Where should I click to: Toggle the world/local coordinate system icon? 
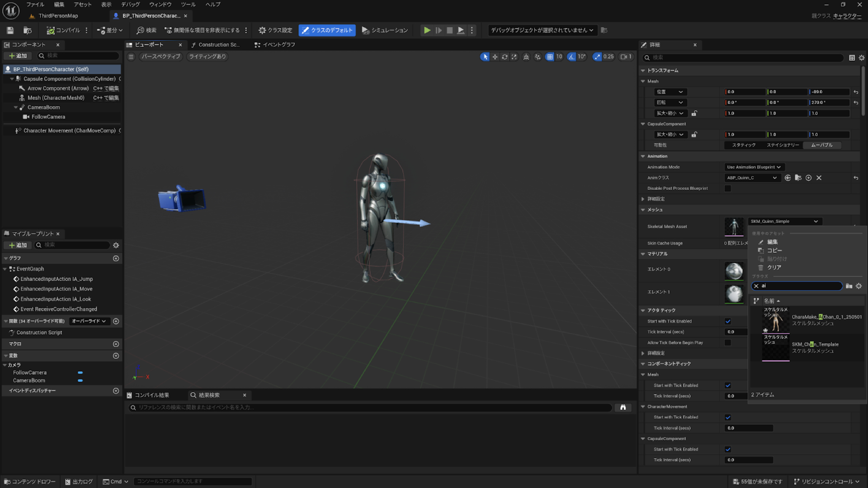(526, 57)
